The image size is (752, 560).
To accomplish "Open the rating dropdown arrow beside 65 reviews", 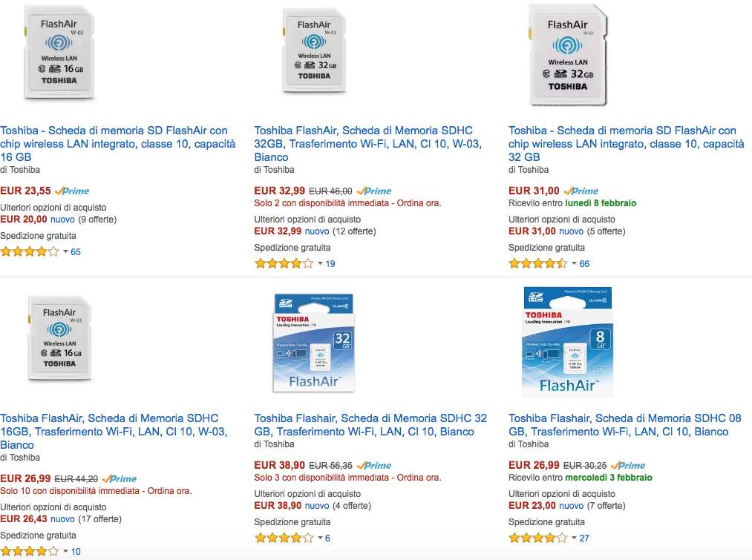I will point(65,252).
